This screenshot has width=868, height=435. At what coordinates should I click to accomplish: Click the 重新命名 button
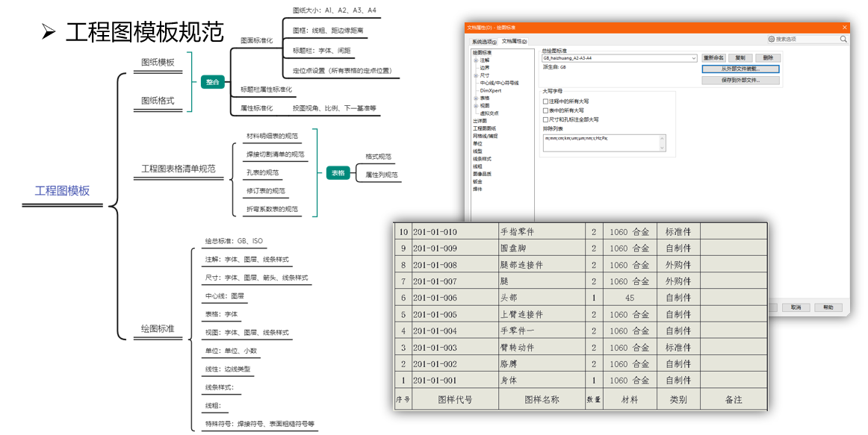713,57
